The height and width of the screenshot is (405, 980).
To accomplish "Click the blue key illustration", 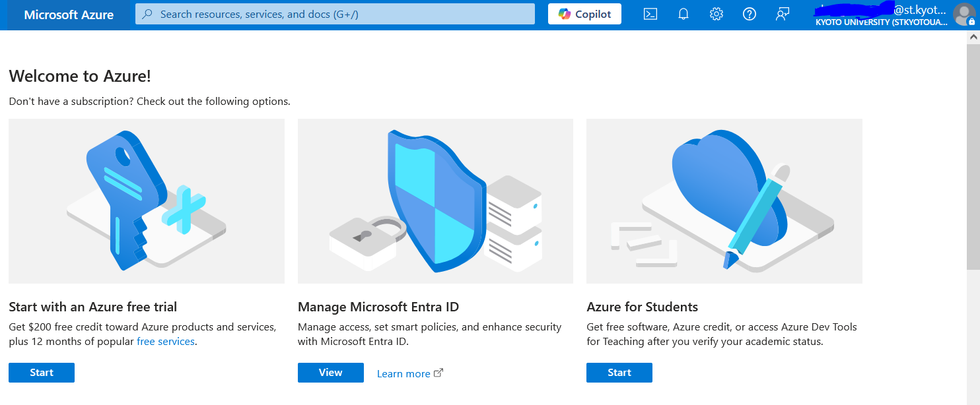I will coord(146,201).
